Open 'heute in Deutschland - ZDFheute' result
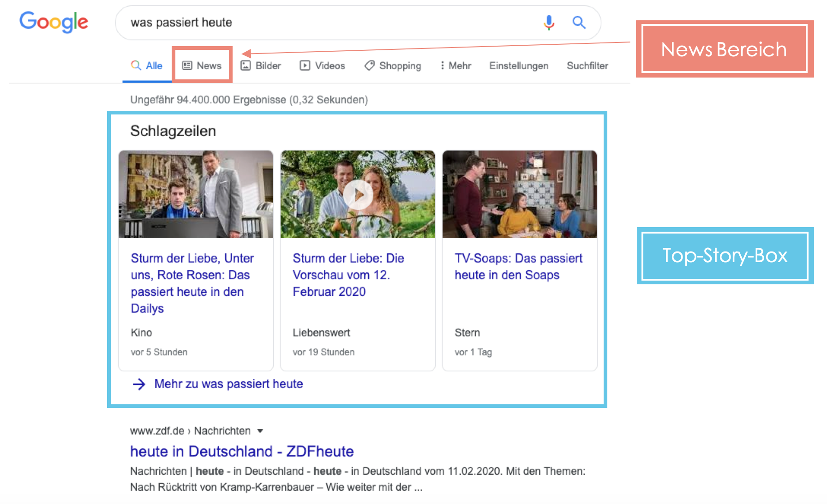This screenshot has width=827, height=504. (x=242, y=451)
